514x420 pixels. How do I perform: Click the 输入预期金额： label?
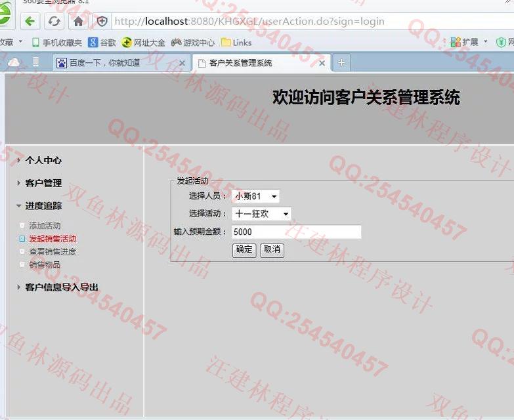(x=200, y=232)
